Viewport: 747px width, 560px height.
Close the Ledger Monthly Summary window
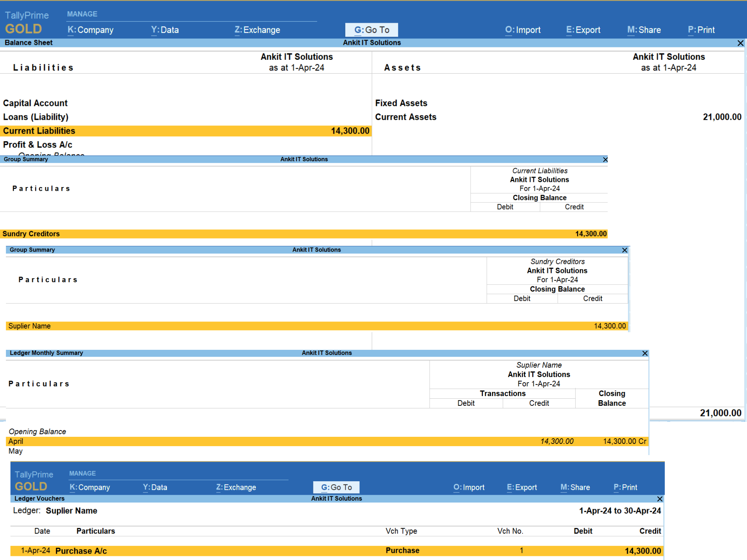click(x=645, y=353)
